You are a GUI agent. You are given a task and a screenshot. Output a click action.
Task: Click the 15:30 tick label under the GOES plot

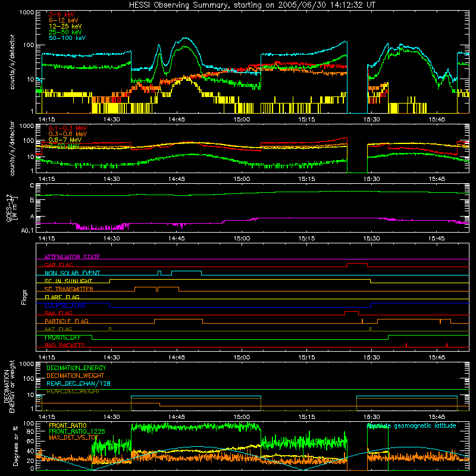tap(371, 238)
